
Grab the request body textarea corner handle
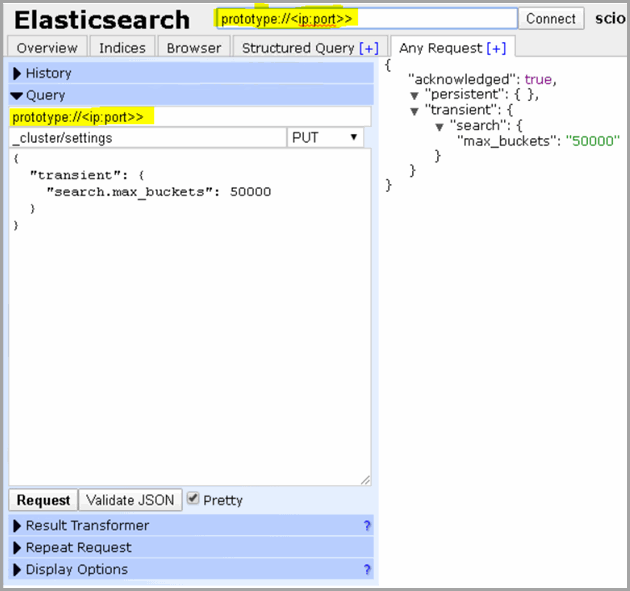click(366, 480)
